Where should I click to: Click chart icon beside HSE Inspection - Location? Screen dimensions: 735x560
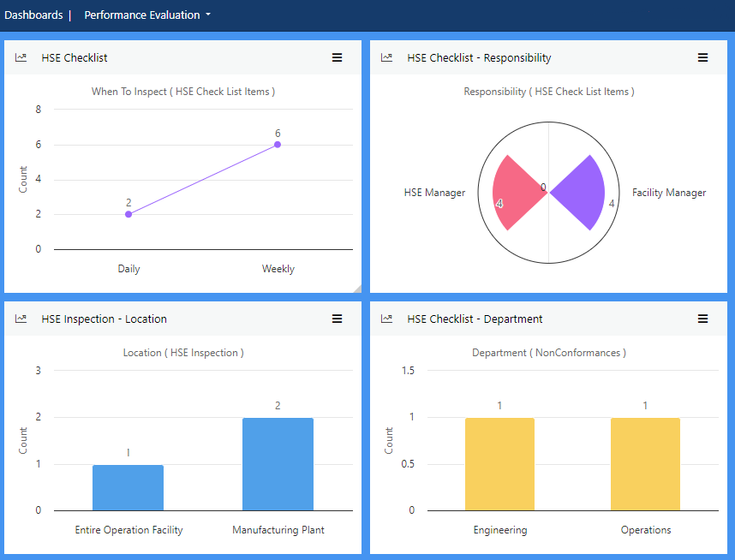[x=21, y=319]
